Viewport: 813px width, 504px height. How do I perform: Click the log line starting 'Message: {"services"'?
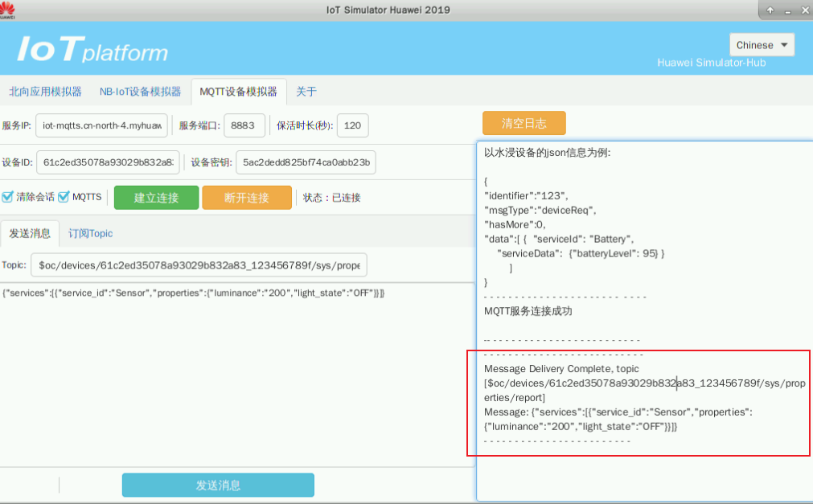click(x=618, y=412)
